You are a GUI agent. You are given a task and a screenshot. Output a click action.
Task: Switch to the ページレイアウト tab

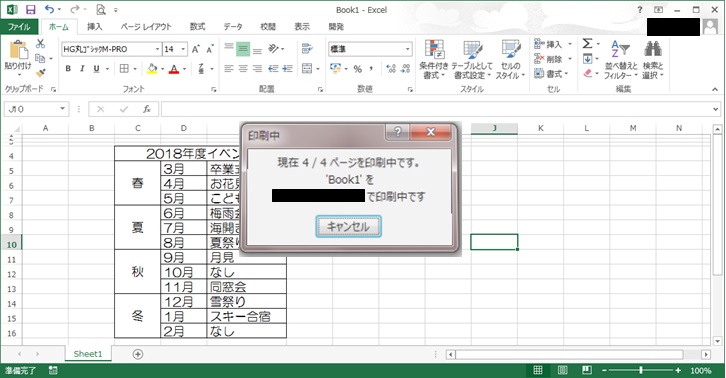pyautogui.click(x=146, y=27)
